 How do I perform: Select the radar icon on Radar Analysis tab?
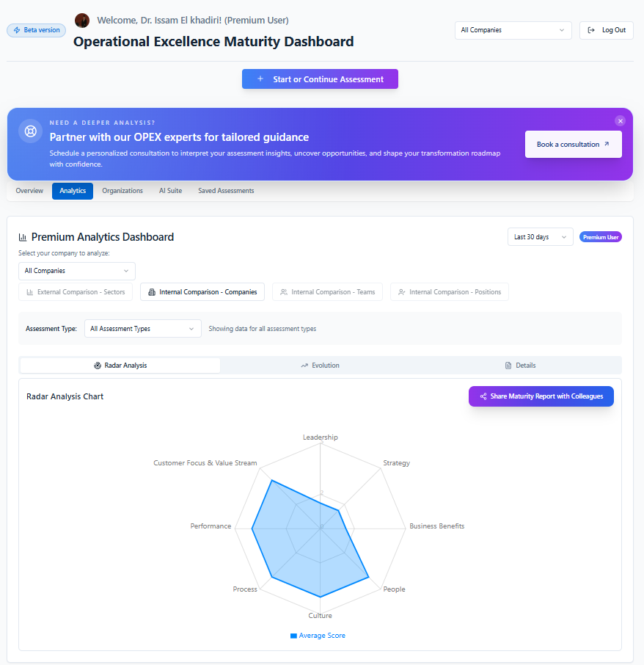coord(95,365)
